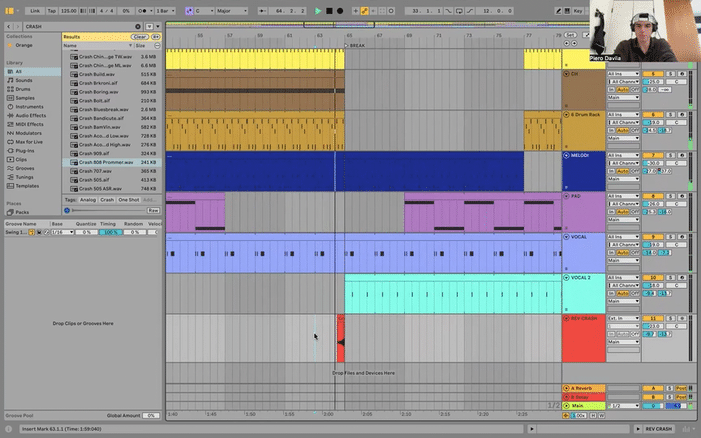The height and width of the screenshot is (438, 701).
Task: Click the One Shot tag
Action: [129, 200]
